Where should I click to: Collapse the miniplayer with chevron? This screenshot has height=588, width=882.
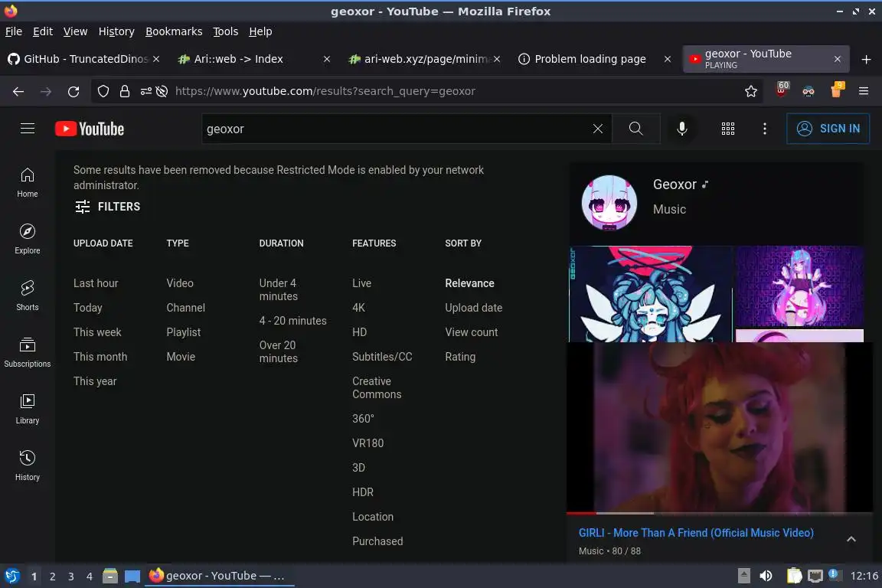(851, 539)
